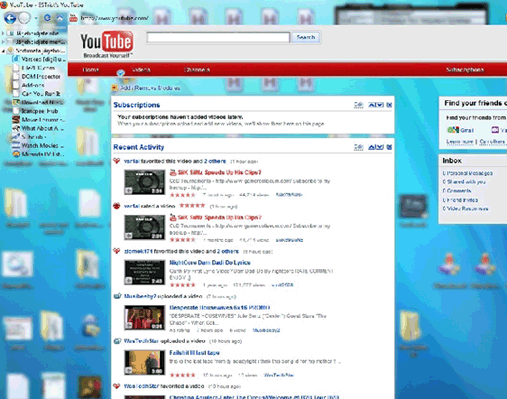Click the NightCore Dam Dadi Do thumbnail
The image size is (507, 399).
pyautogui.click(x=144, y=272)
